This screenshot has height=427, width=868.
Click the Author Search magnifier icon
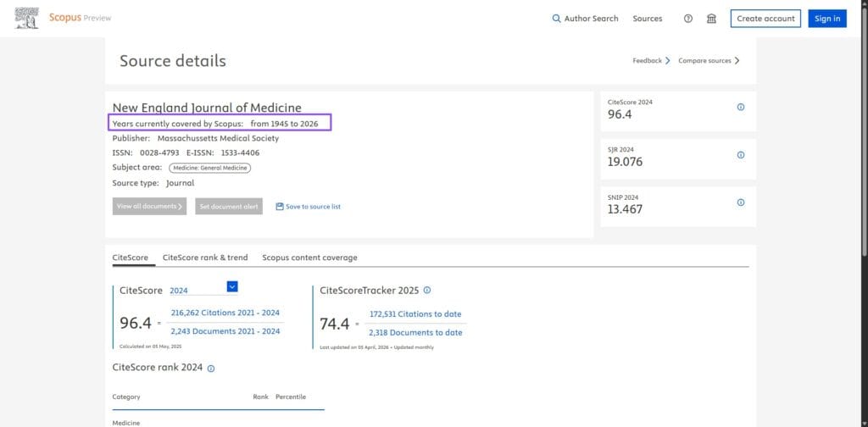pyautogui.click(x=556, y=19)
